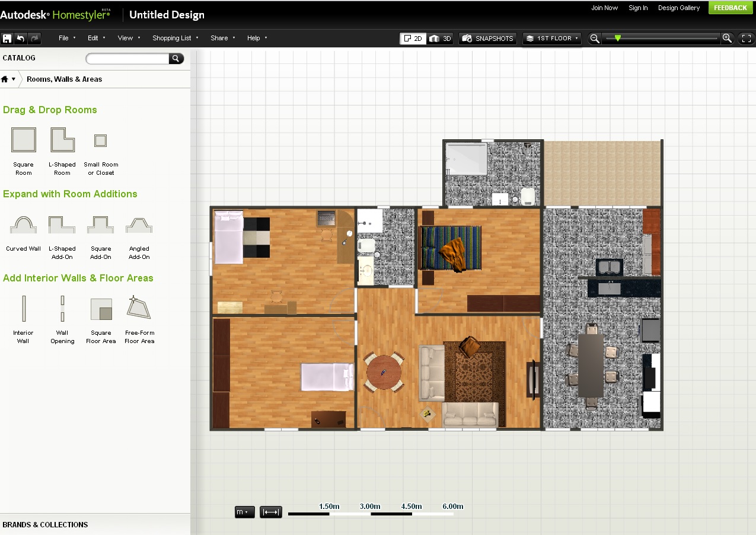Open the 1ST FLOOR dropdown

click(552, 39)
